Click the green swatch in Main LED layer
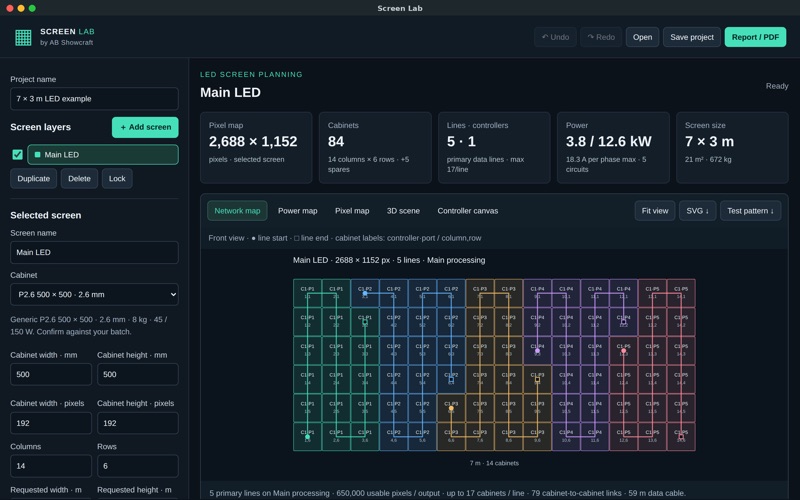This screenshot has width=800, height=500. [x=37, y=155]
